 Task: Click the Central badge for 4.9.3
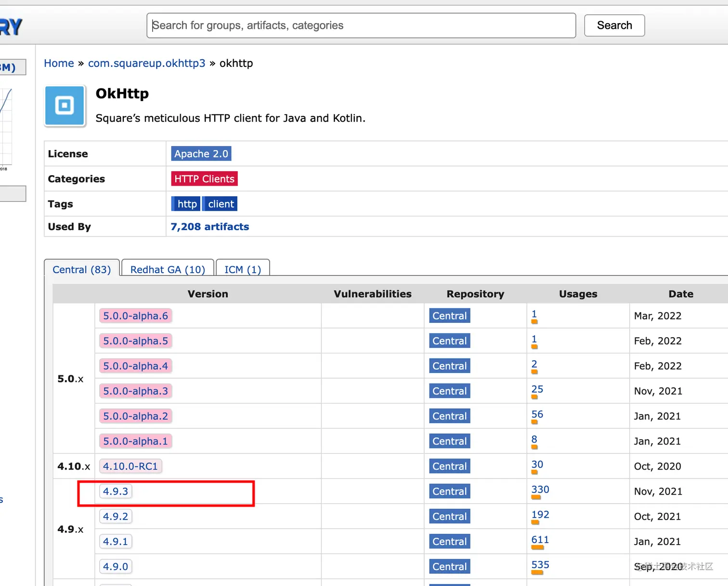tap(450, 491)
